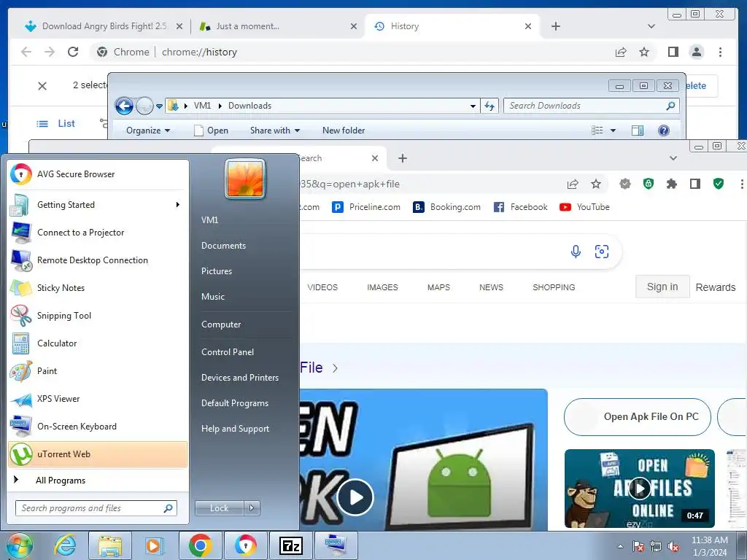This screenshot has height=560, width=747.
Task: Open Explorer help icon in Downloads window
Action: tap(664, 131)
